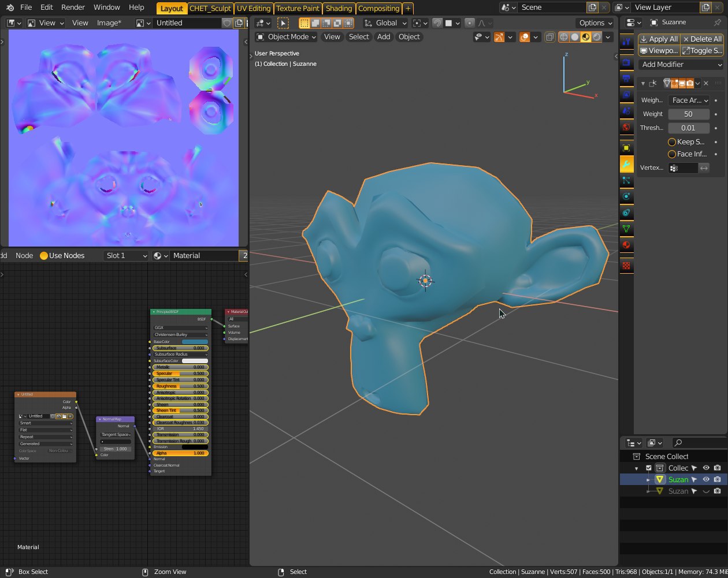
Task: Open Weighting Mode Face Area dropdown
Action: point(689,100)
